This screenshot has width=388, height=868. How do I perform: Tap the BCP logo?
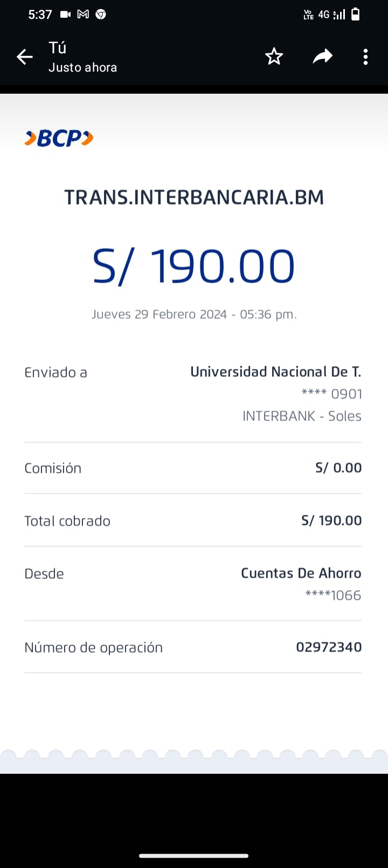pos(59,138)
